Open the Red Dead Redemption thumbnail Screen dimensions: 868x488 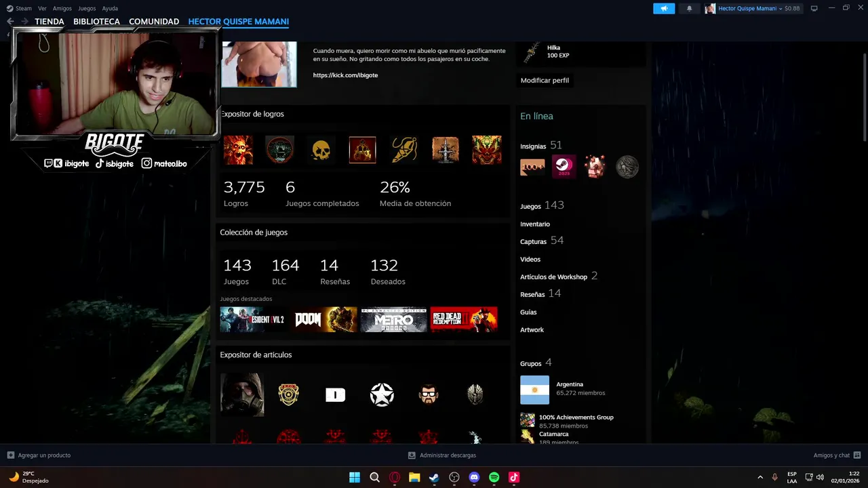coord(464,319)
